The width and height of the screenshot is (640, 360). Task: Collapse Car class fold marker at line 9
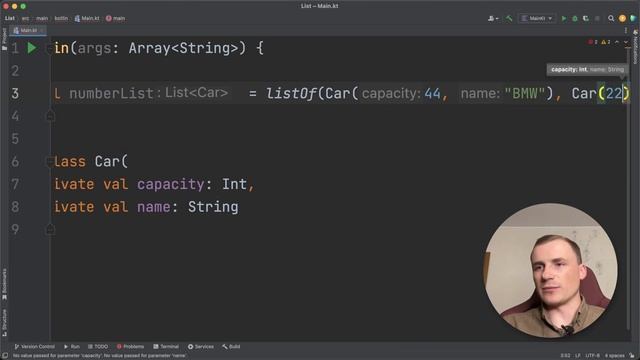50,229
